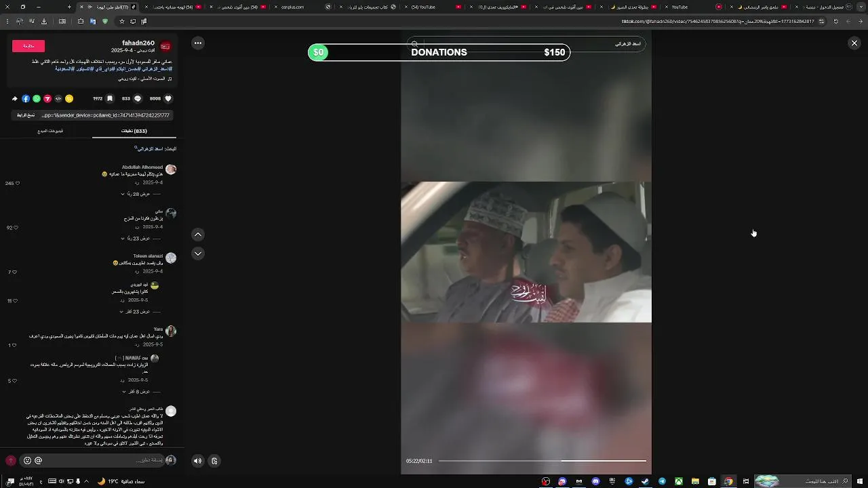Seek on the video progress bar
This screenshot has width=868, height=488.
[x=542, y=461]
